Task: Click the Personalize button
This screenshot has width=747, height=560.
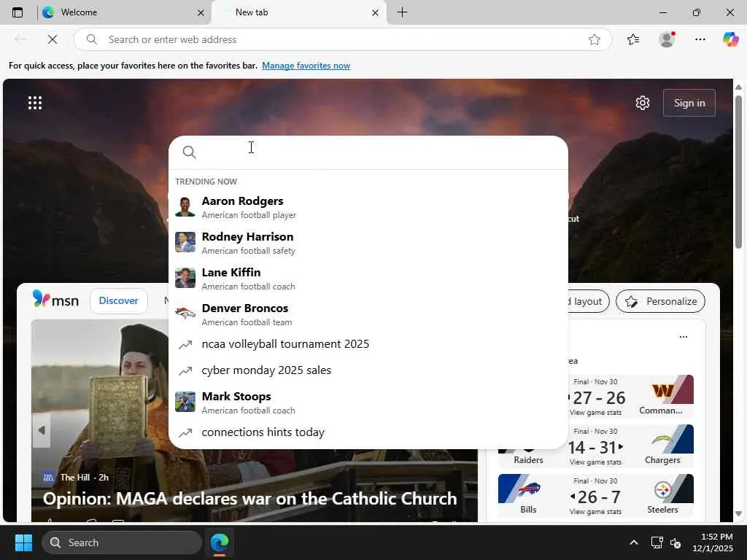Action: point(660,301)
